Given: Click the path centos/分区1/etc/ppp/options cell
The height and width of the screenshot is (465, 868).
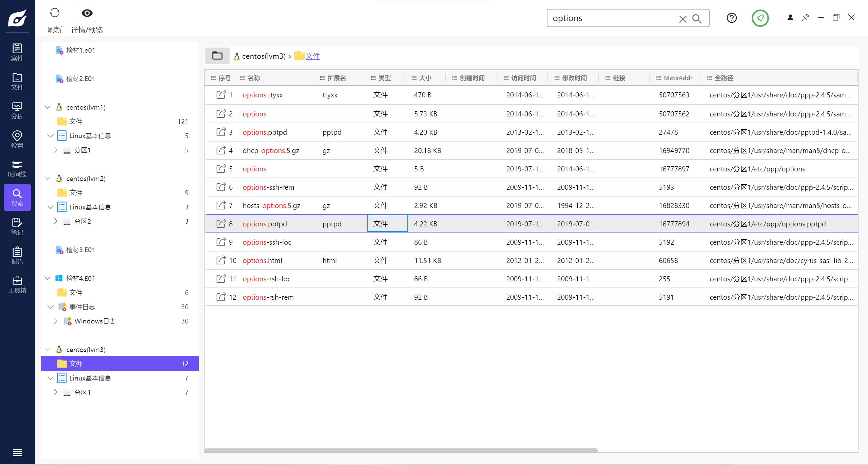Looking at the screenshot, I should point(757,169).
